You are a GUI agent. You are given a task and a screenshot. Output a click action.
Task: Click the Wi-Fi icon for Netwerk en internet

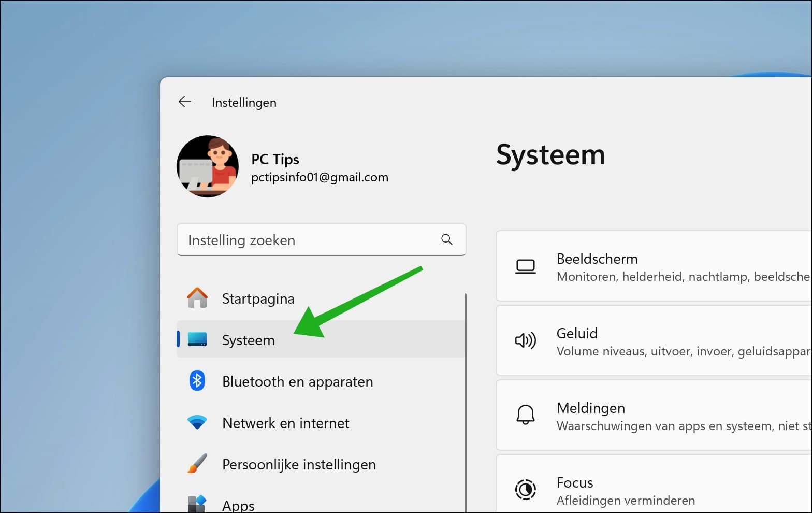click(197, 422)
